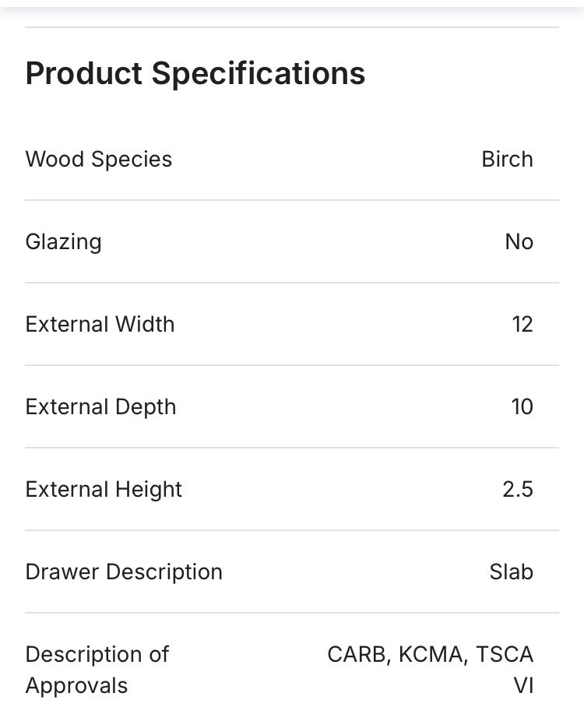The height and width of the screenshot is (728, 584).
Task: Click the External Height value 2.5
Action: (518, 490)
